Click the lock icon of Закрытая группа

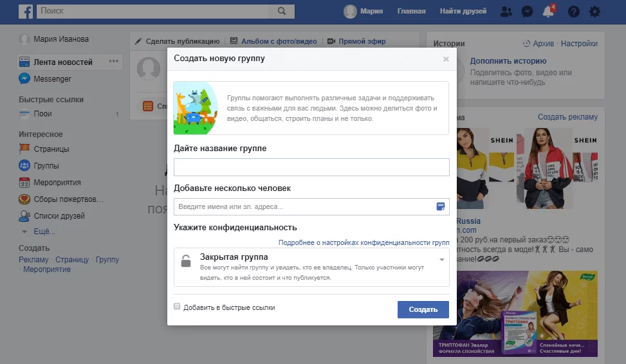pyautogui.click(x=186, y=260)
